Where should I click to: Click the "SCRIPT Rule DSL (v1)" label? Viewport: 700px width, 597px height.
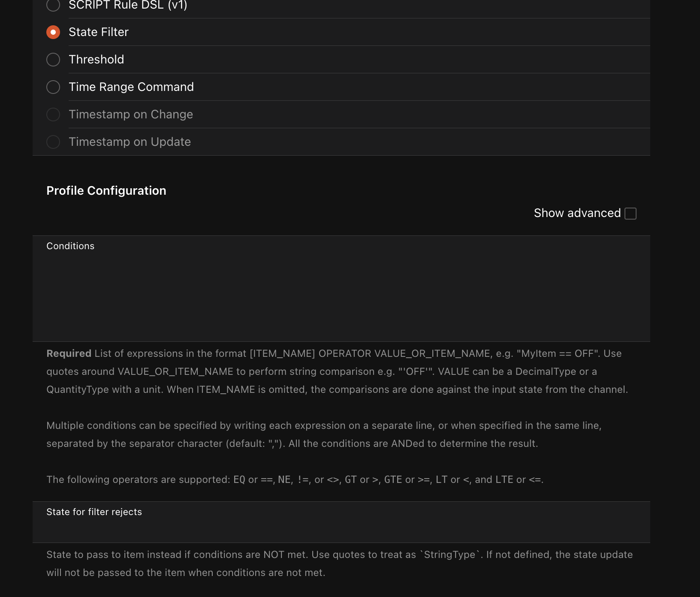click(x=128, y=5)
